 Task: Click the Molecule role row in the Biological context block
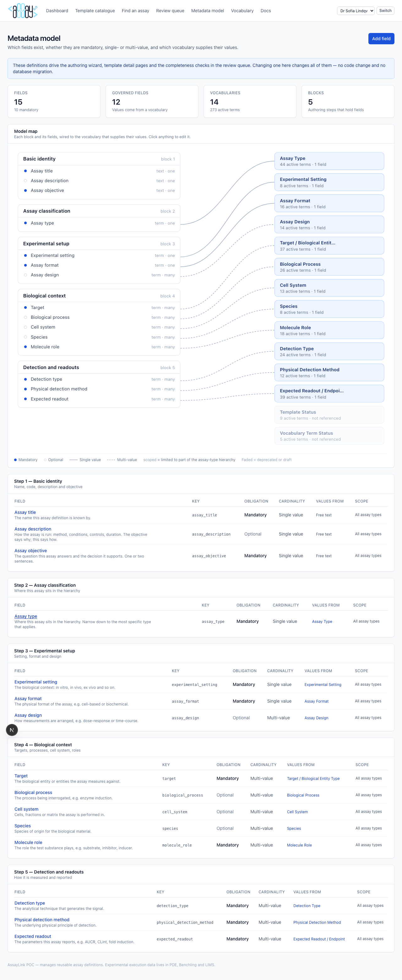coord(99,347)
